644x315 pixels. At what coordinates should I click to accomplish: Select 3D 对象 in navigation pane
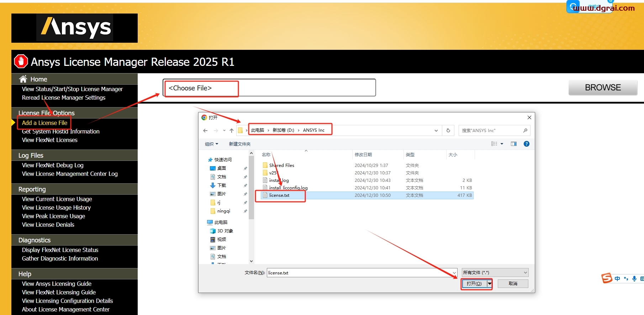coord(225,231)
